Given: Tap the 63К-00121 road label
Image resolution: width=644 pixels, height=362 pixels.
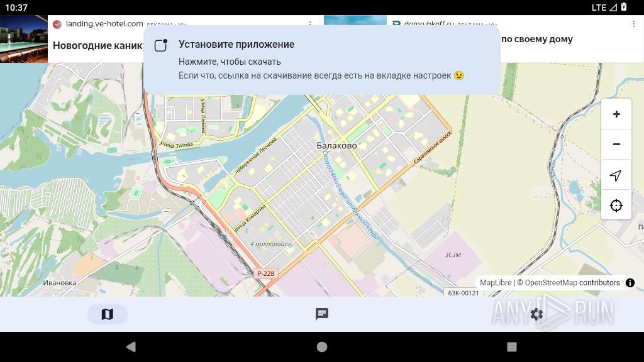Looking at the screenshot, I should (464, 293).
